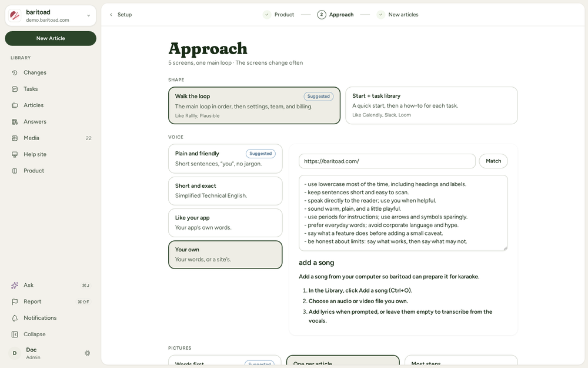Open Changes in the library menu

pyautogui.click(x=51, y=72)
